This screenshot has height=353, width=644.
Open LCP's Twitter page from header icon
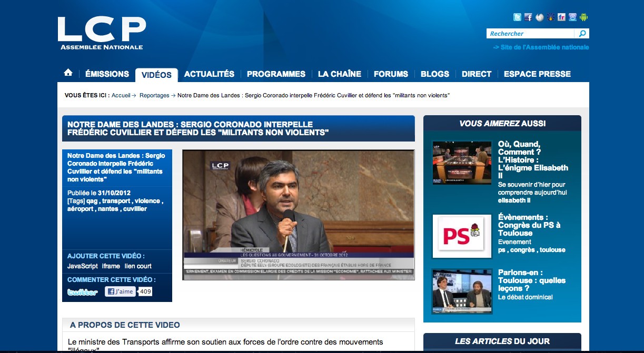coord(517,17)
